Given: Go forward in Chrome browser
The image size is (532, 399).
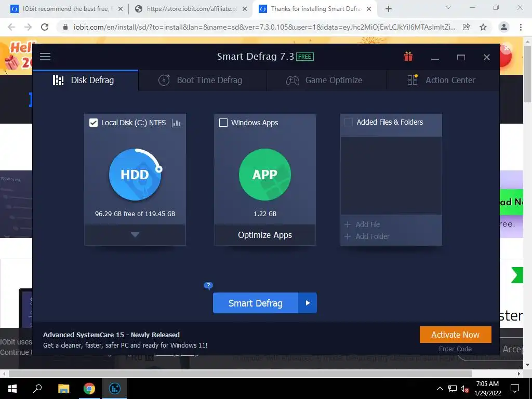Looking at the screenshot, I should [28, 27].
